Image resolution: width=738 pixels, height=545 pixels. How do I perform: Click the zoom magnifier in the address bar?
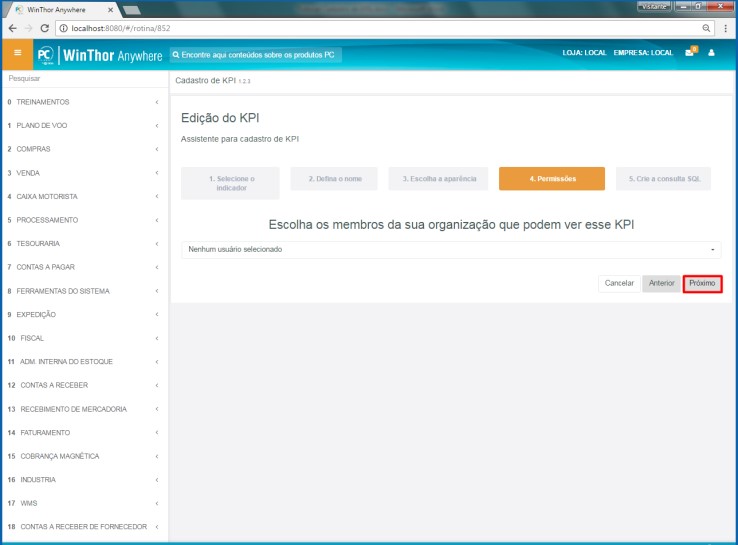pyautogui.click(x=706, y=28)
